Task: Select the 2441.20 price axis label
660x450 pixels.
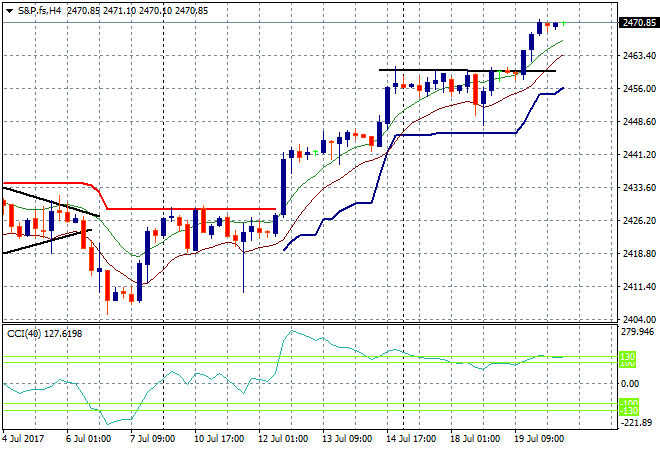Action: pos(639,154)
